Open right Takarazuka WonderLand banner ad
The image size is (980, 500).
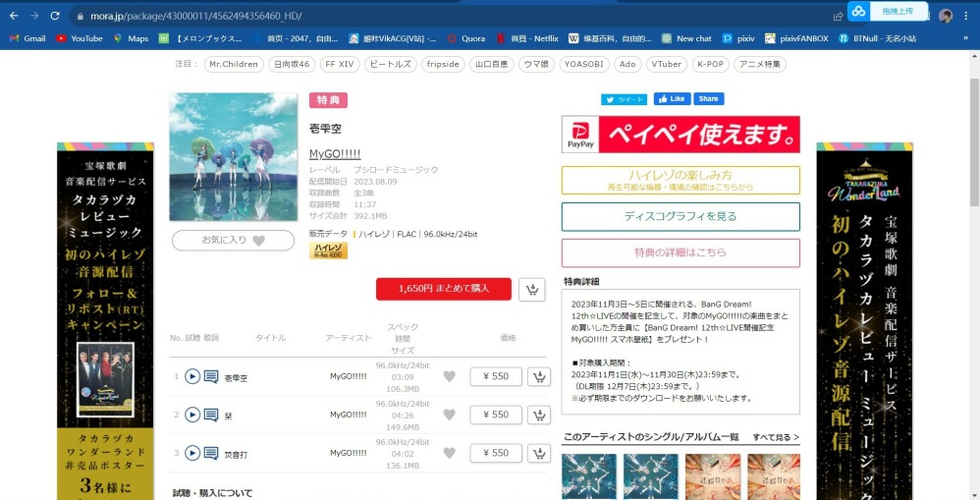(864, 321)
